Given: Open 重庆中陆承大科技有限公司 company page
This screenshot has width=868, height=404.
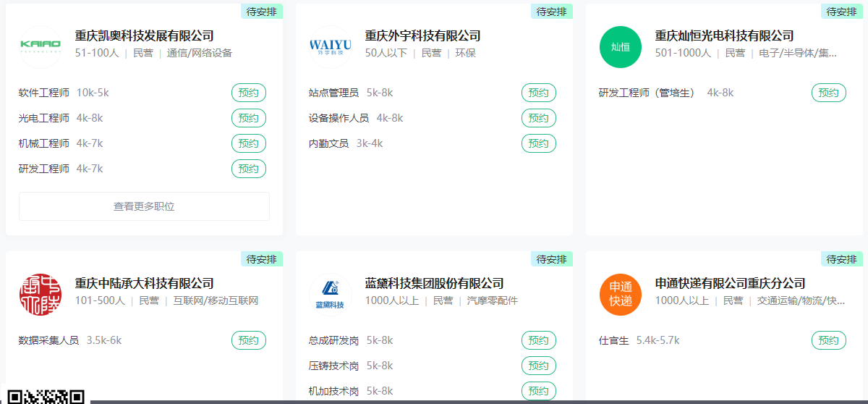Looking at the screenshot, I should coord(145,283).
